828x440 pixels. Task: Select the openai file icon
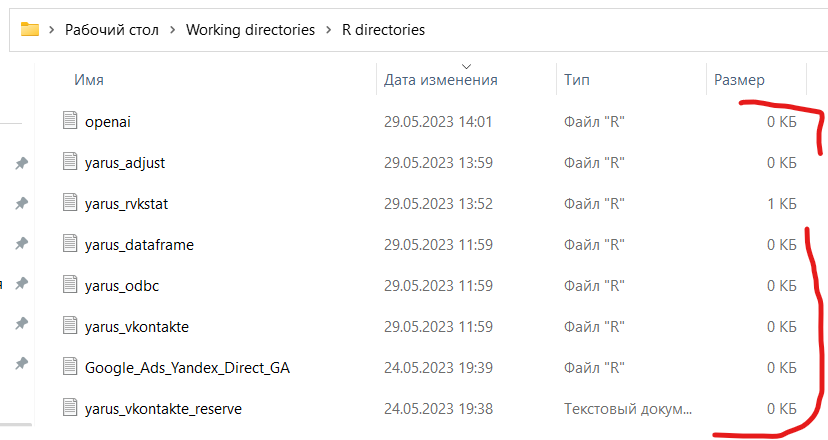pos(70,120)
